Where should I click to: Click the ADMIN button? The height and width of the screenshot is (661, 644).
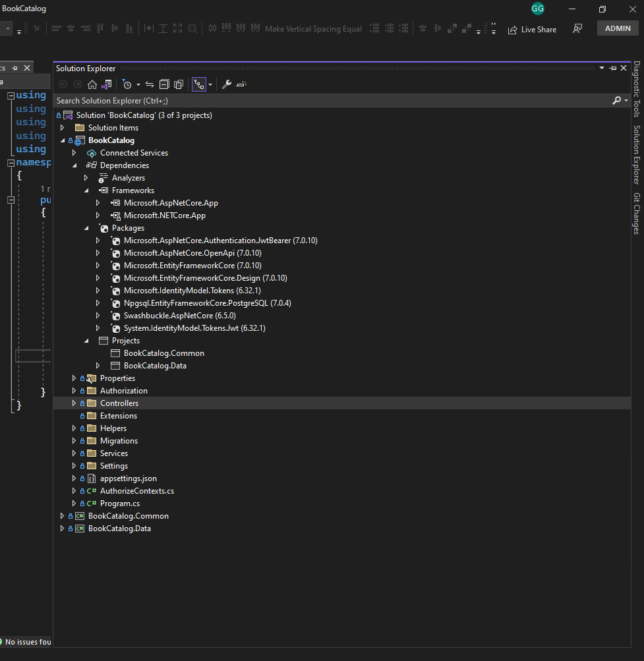618,28
